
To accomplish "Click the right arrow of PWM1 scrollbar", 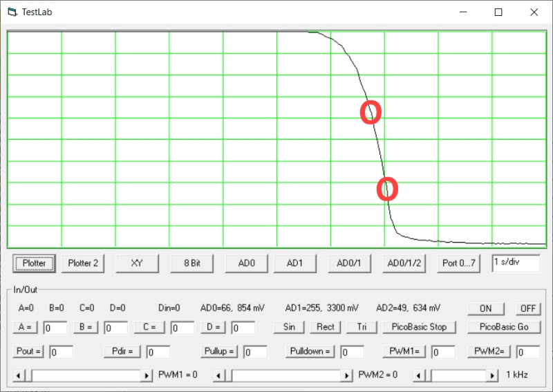I will [x=147, y=375].
